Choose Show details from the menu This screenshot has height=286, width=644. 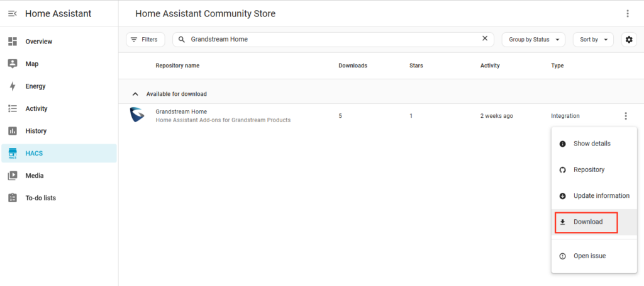594,144
